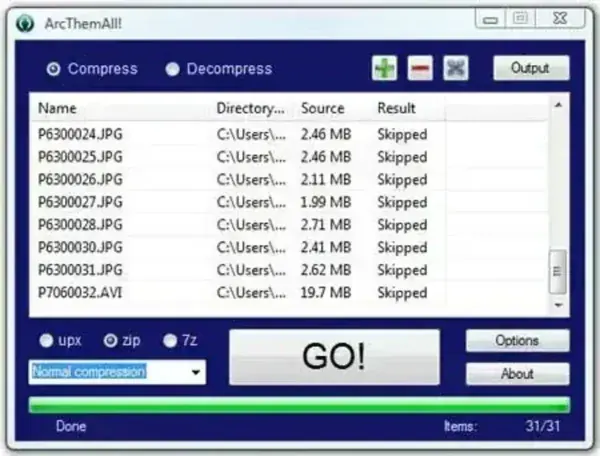Screen dimensions: 600x456
Task: Click directory cell of P6300027.JPG row
Action: point(251,202)
